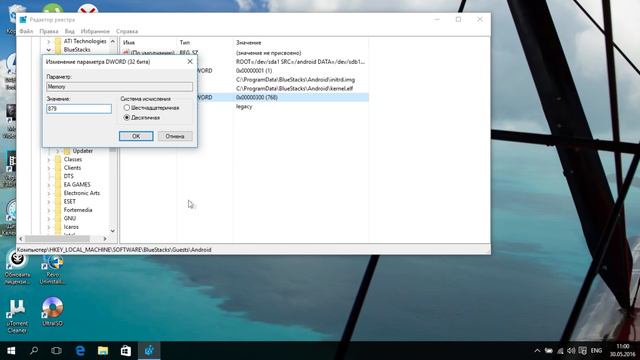Expand the Fortemedia key
Screen dimensions: 640x360
tap(49, 210)
